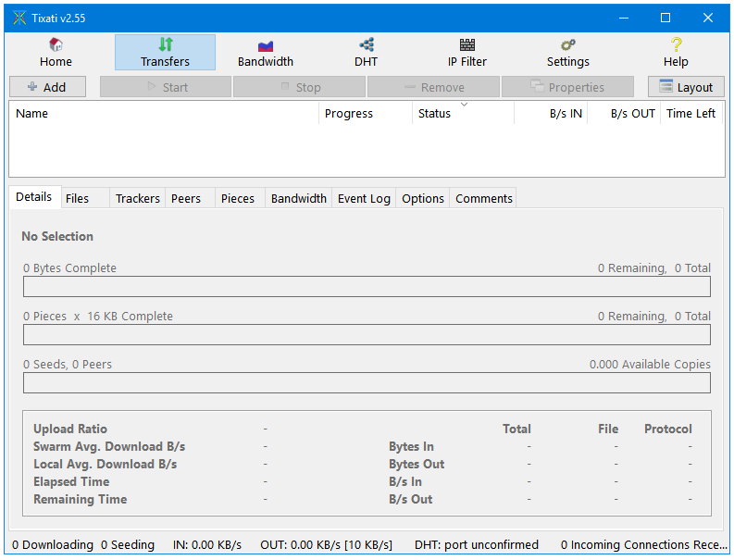Viewport: 734px width, 560px height.
Task: Click the Add transfer button
Action: [x=47, y=87]
